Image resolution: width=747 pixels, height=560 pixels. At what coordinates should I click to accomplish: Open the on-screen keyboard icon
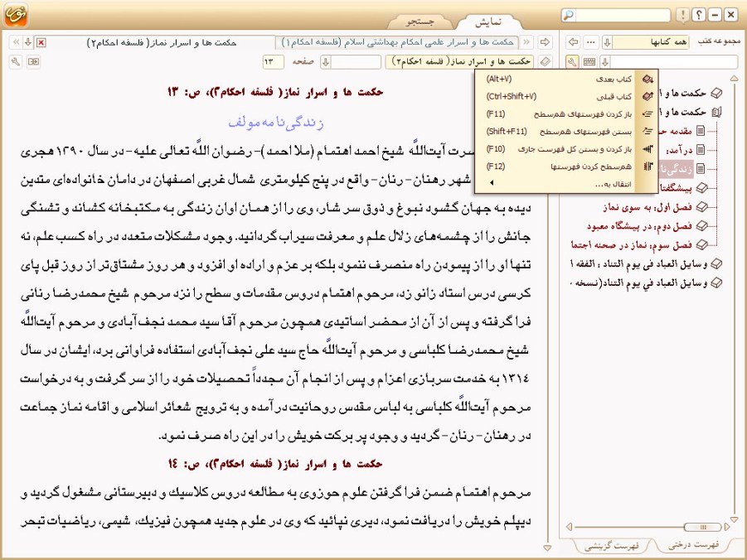[x=589, y=61]
